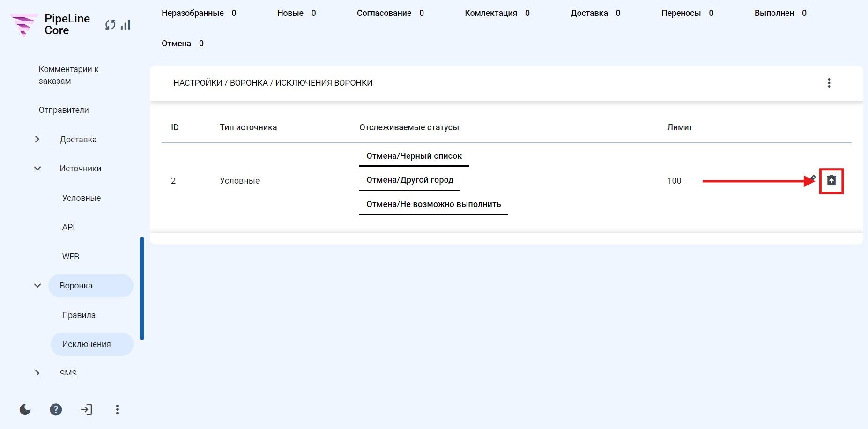Select the API source item
Viewport: 868px width, 429px height.
tap(68, 227)
